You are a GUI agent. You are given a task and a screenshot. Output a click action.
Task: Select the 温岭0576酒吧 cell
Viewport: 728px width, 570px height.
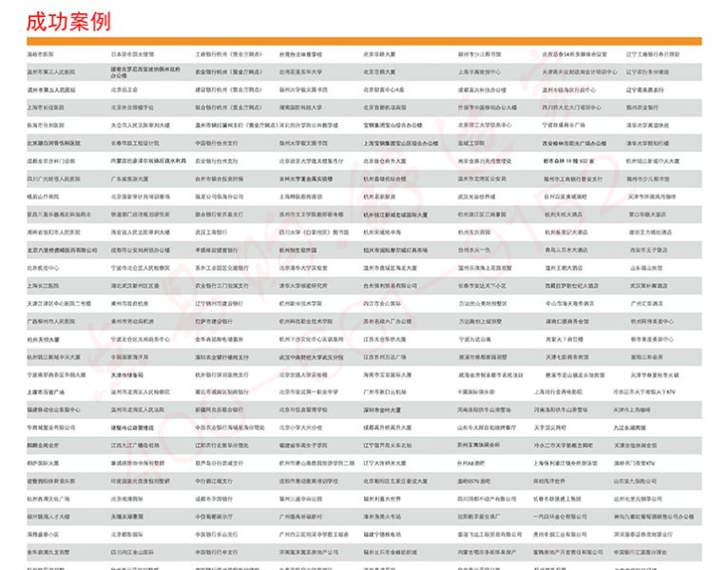click(x=473, y=482)
